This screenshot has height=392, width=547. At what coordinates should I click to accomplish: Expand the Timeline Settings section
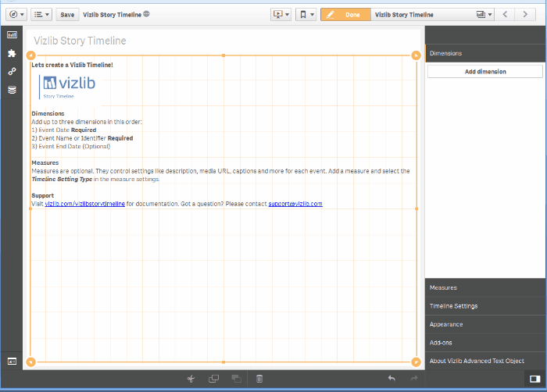485,306
